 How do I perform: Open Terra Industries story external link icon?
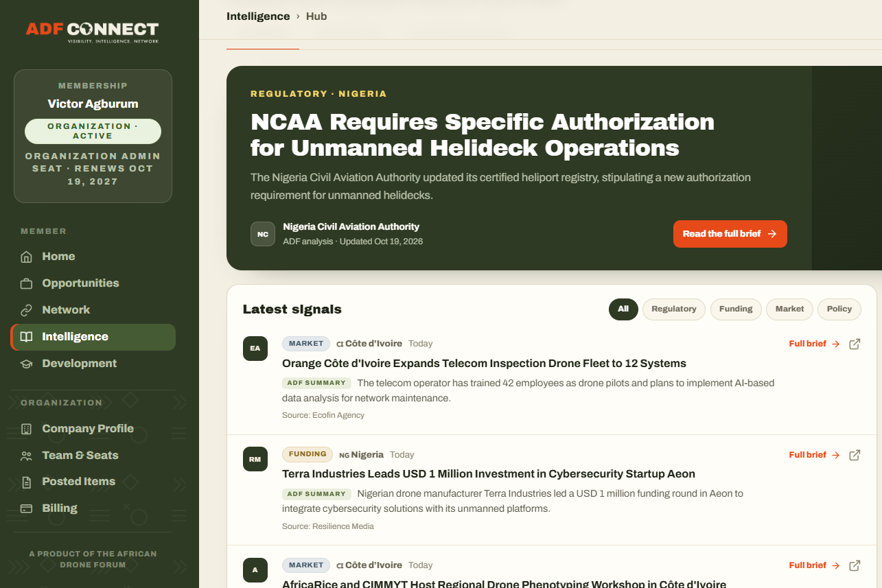click(855, 455)
